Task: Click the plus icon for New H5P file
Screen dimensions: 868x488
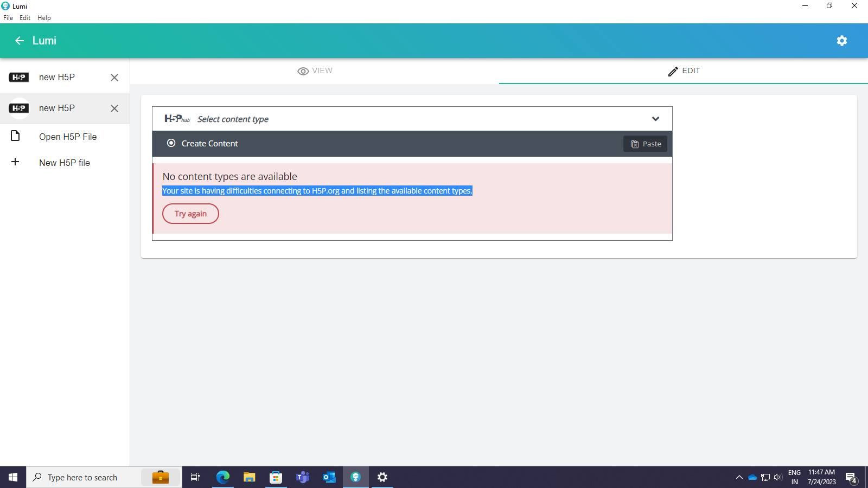Action: coord(15,162)
